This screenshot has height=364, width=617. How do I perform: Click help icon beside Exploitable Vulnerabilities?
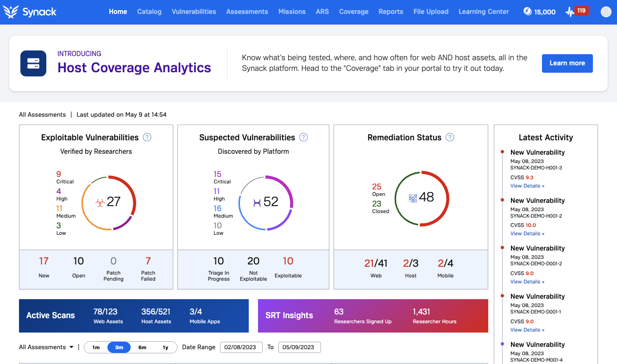click(147, 137)
